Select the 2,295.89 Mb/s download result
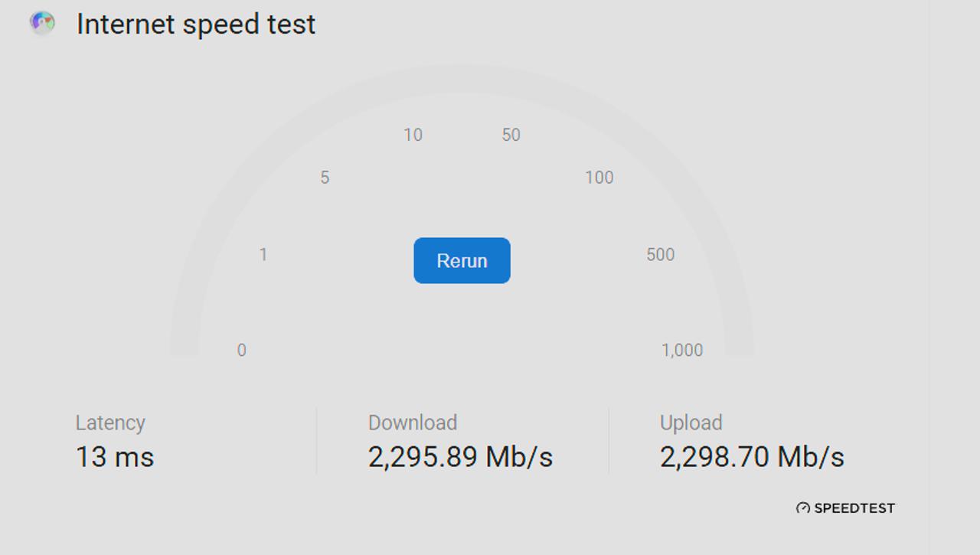 (x=460, y=457)
